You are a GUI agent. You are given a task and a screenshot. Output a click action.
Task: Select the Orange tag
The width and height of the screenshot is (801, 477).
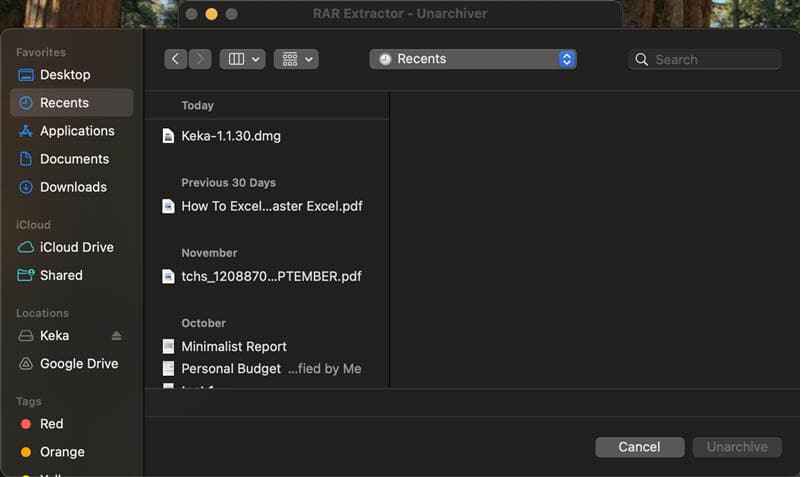[x=61, y=452]
